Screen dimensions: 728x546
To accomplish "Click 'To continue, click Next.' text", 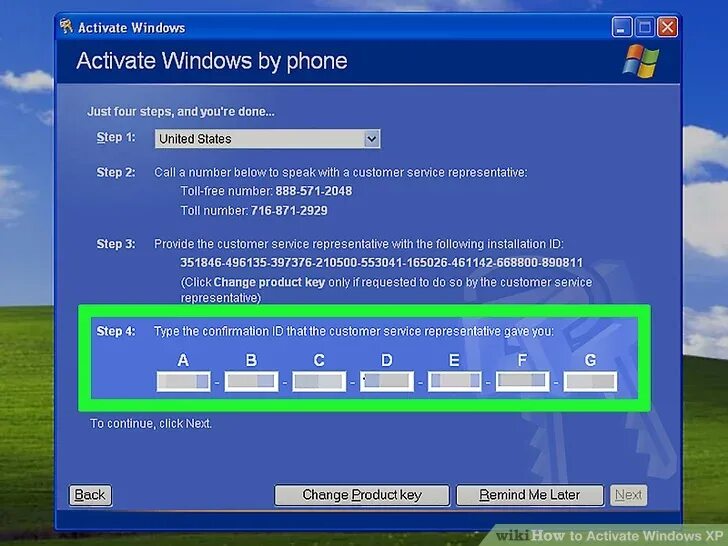I will click(x=151, y=423).
